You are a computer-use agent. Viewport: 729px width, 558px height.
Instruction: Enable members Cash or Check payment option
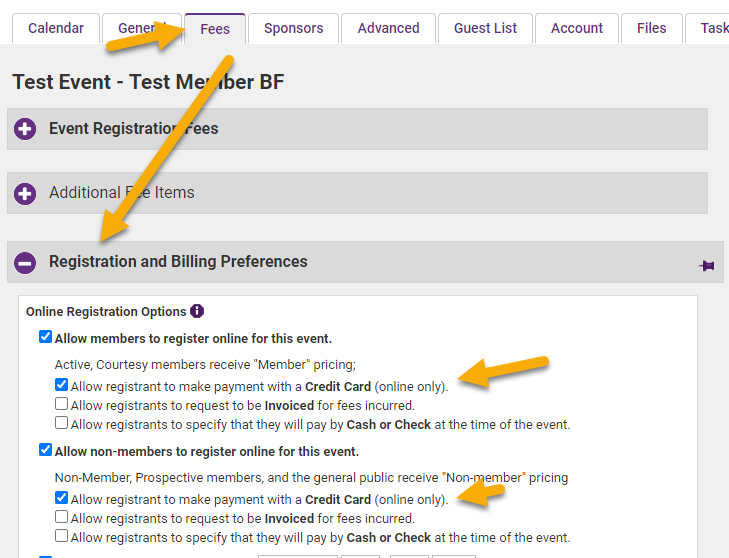click(x=62, y=424)
